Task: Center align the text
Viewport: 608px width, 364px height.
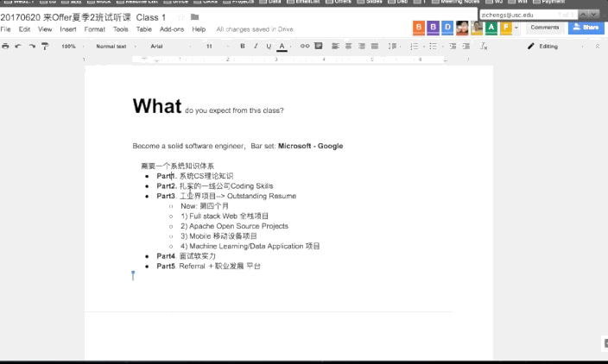Action: (x=348, y=46)
